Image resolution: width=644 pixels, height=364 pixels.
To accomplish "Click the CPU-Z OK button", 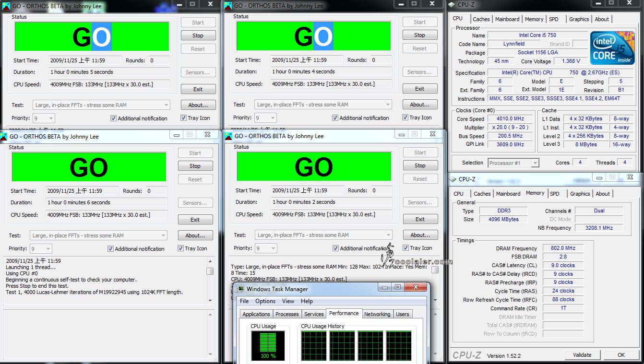I will pyautogui.click(x=621, y=355).
